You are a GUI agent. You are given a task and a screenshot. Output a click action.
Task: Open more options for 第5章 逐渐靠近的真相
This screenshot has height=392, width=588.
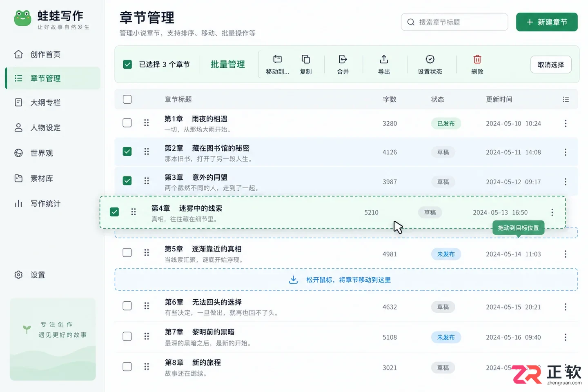(566, 254)
